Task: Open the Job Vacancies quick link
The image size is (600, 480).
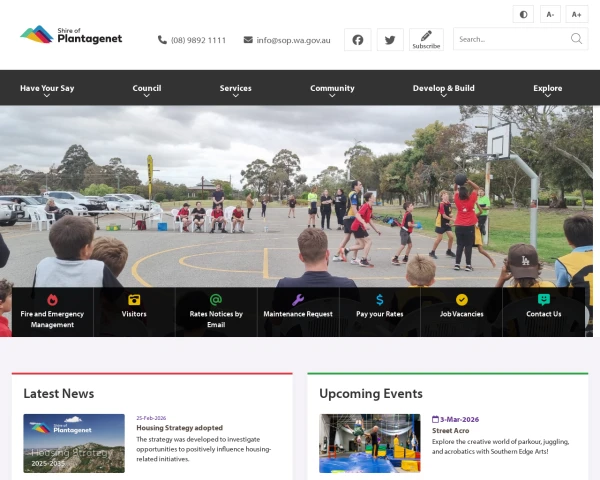Action: pyautogui.click(x=461, y=314)
